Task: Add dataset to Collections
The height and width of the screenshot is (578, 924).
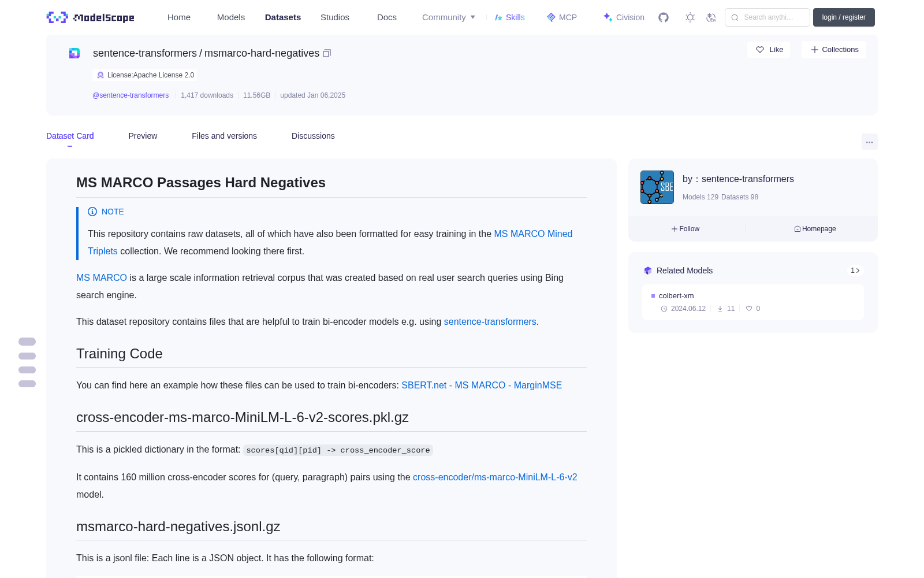Action: (834, 50)
